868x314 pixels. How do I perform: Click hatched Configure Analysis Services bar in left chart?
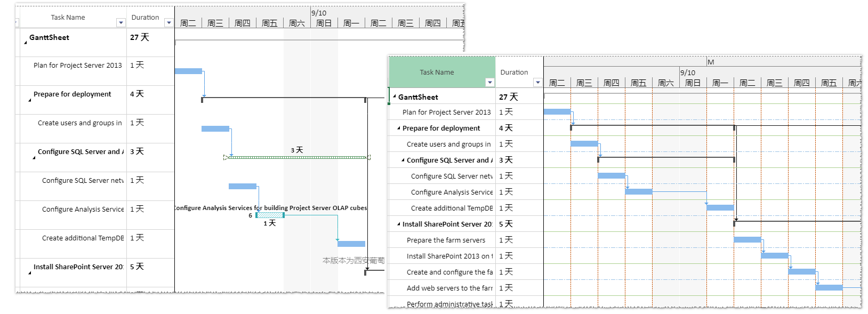[x=270, y=215]
